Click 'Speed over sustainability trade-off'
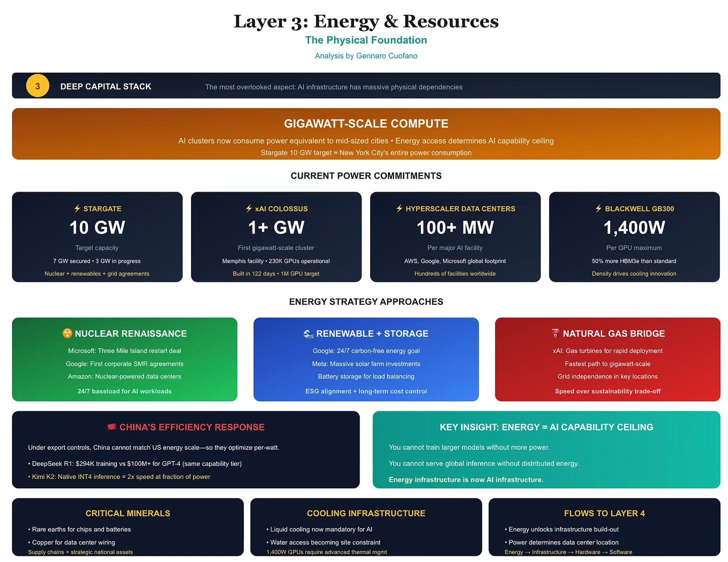Screen dimensions: 728x562 tap(607, 391)
